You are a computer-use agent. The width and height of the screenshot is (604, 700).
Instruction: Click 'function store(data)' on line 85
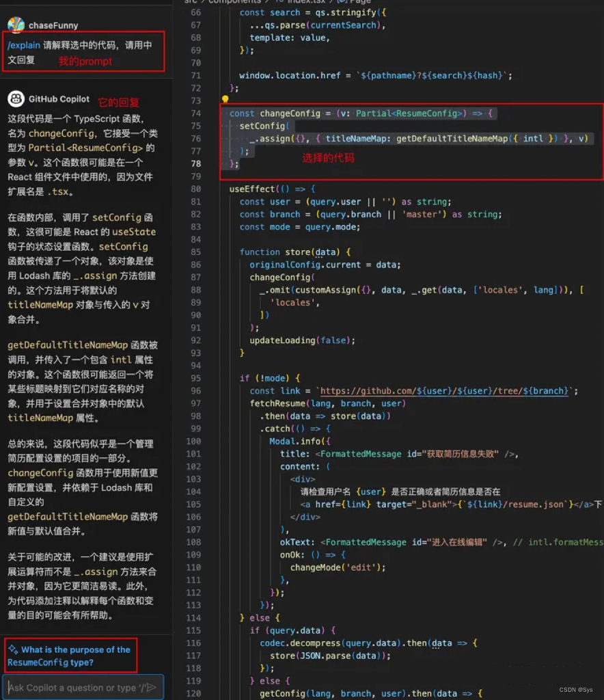tap(290, 252)
